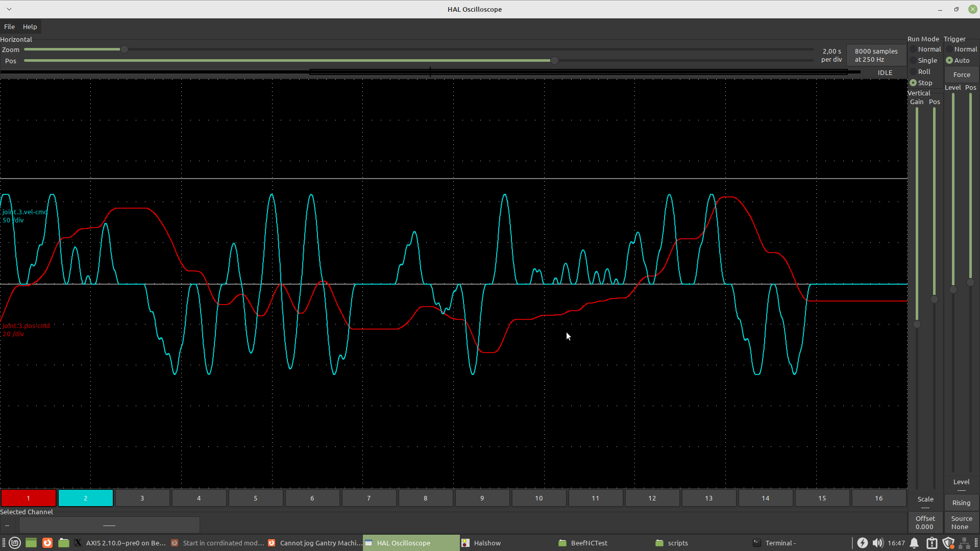980x551 pixels.
Task: Click the joint.3.pos-cmd trace label
Action: [26, 330]
